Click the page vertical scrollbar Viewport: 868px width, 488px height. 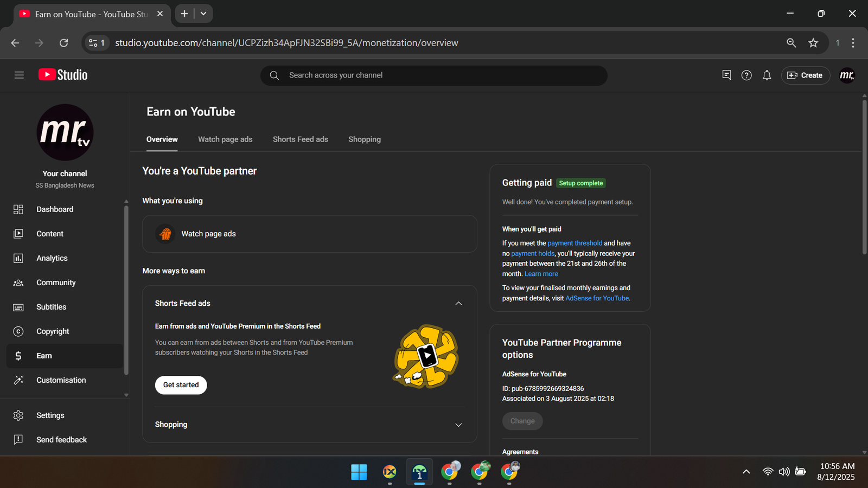[864, 176]
